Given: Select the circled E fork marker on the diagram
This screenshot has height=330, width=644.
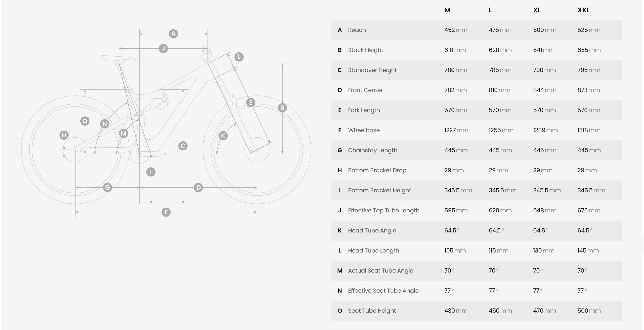Looking at the screenshot, I should tap(251, 103).
